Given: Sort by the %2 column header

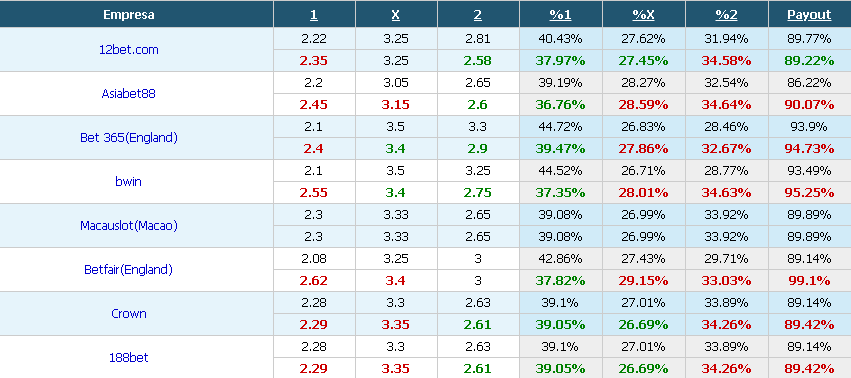Looking at the screenshot, I should [x=726, y=15].
